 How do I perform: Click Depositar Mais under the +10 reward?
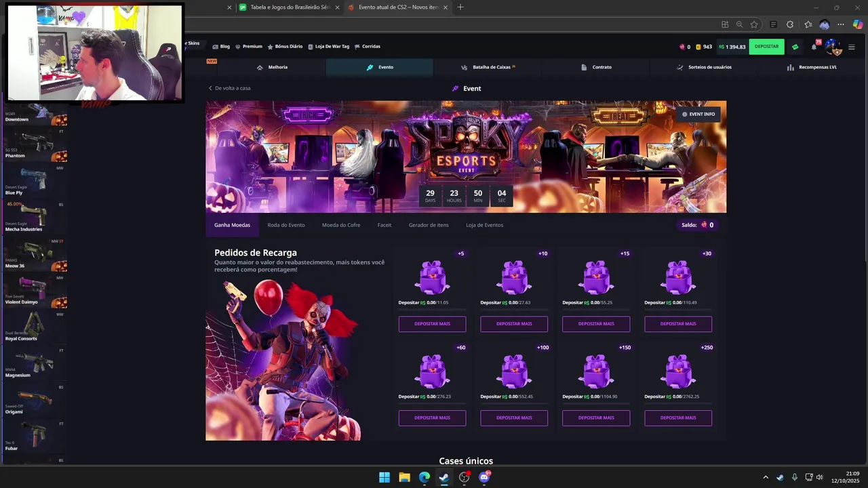(514, 324)
